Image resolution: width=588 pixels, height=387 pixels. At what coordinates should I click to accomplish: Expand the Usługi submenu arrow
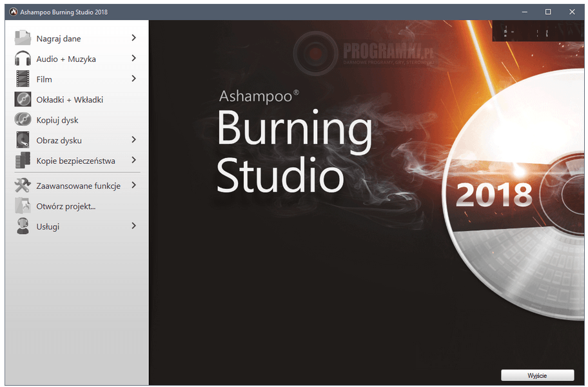click(133, 225)
